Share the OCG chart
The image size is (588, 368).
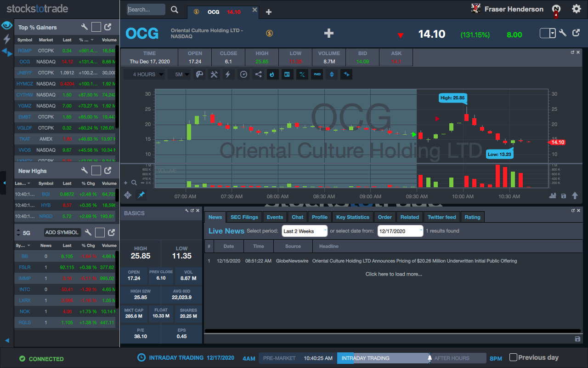[258, 75]
